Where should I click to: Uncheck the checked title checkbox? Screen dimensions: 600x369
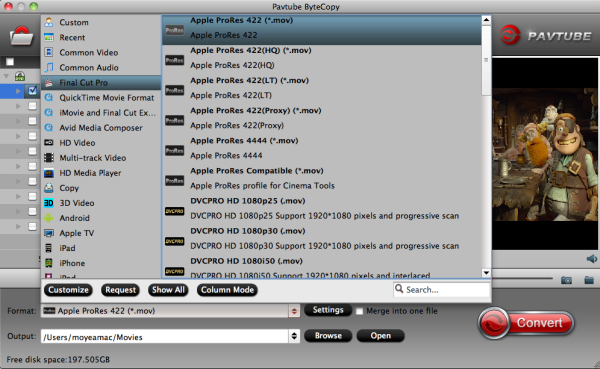pyautogui.click(x=33, y=90)
